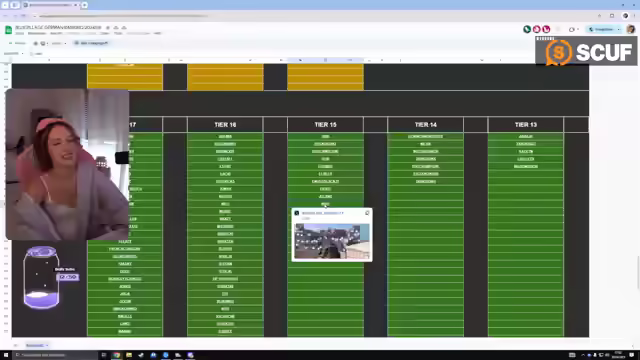This screenshot has height=360, width=640.
Task: Click the TIER 16 column header
Action: coord(225,124)
